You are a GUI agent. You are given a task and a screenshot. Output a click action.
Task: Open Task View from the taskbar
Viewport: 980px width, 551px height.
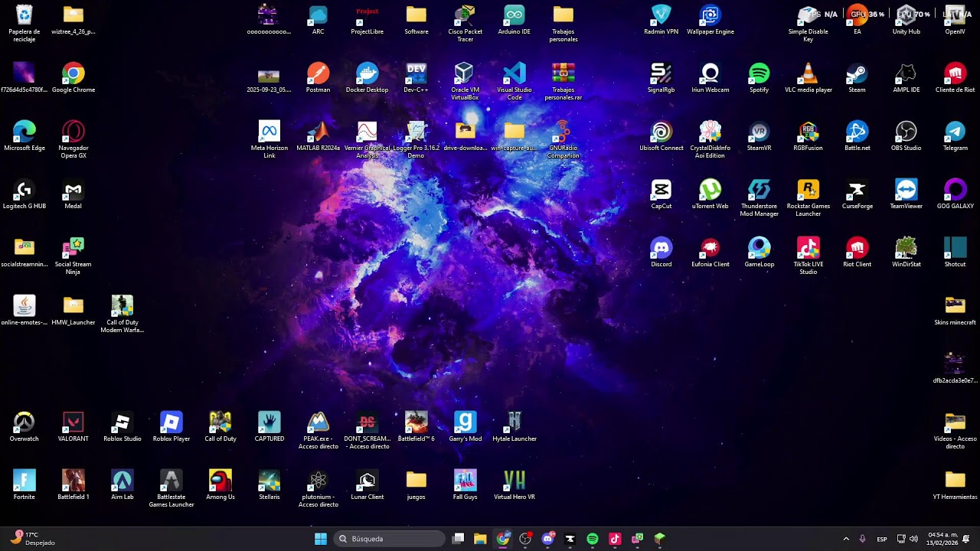coord(458,539)
